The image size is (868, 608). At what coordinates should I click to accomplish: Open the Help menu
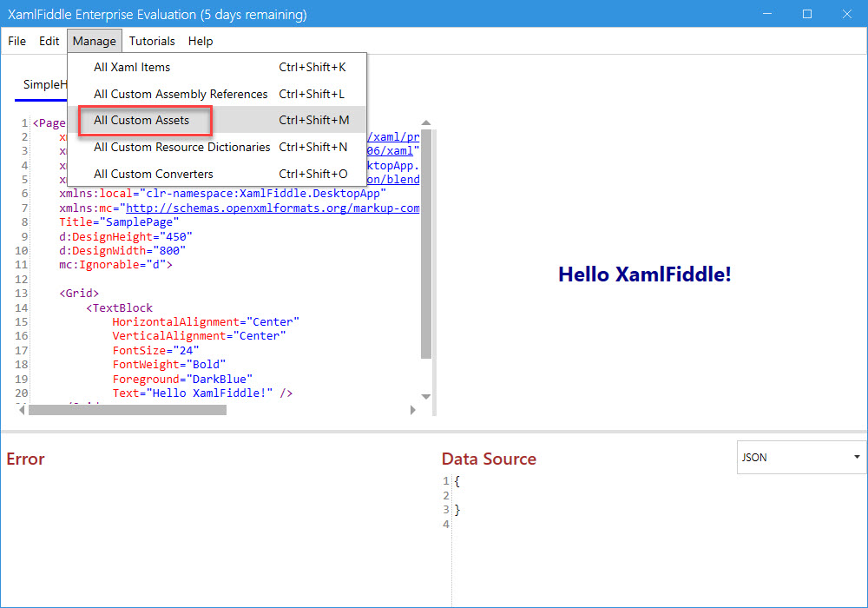[201, 41]
